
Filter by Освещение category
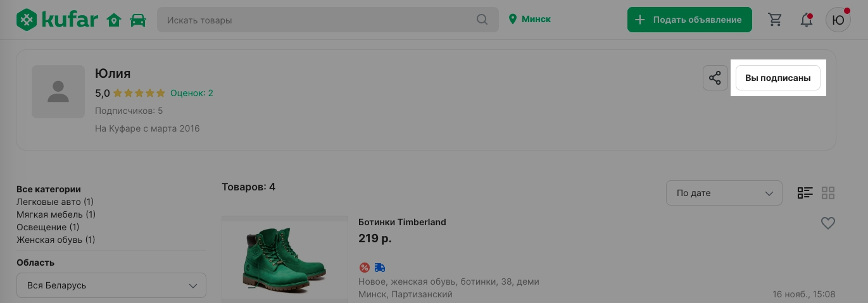tap(48, 227)
